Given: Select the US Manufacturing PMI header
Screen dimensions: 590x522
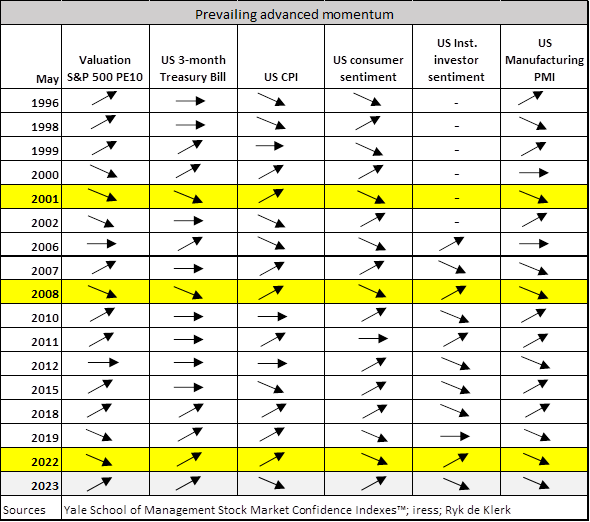Looking at the screenshot, I should tap(544, 60).
